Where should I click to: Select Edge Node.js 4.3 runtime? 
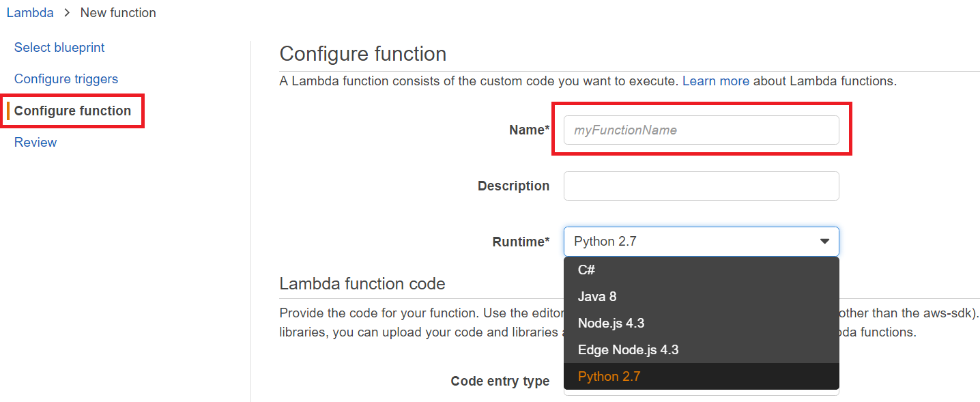(x=627, y=349)
